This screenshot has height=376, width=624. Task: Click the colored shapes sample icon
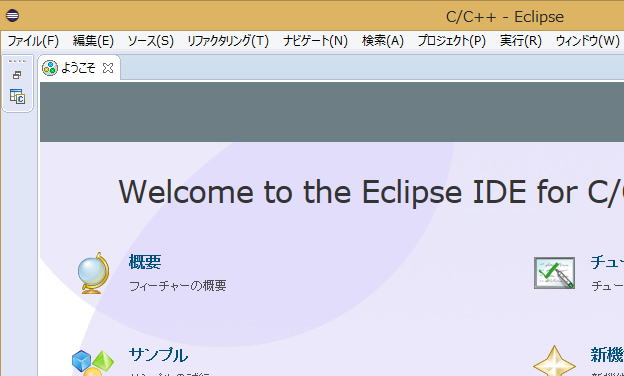[x=93, y=362]
